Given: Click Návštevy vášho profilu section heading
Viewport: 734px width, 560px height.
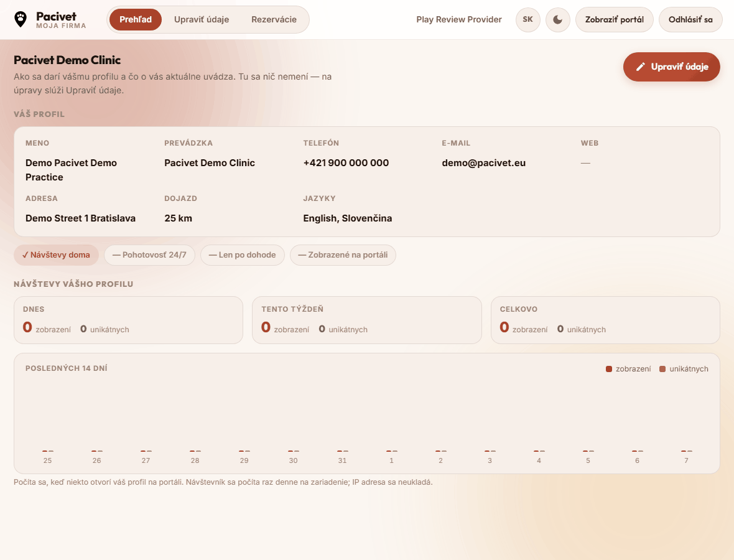Looking at the screenshot, I should click(x=73, y=284).
